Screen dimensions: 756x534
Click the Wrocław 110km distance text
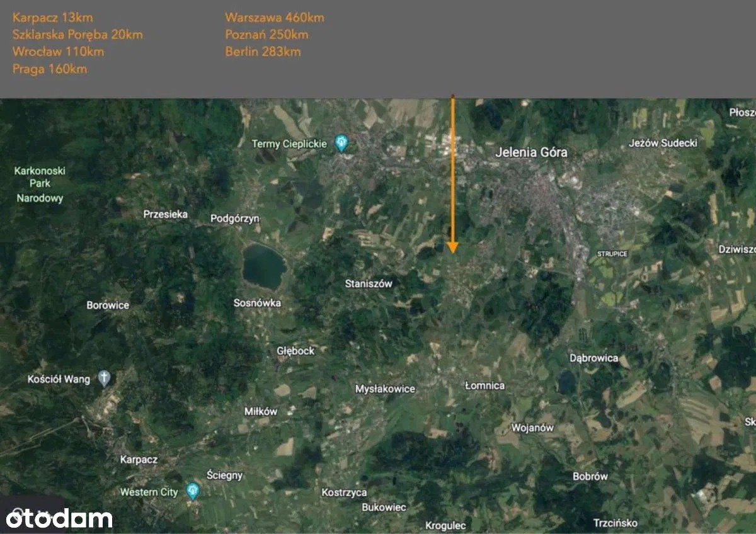click(58, 52)
